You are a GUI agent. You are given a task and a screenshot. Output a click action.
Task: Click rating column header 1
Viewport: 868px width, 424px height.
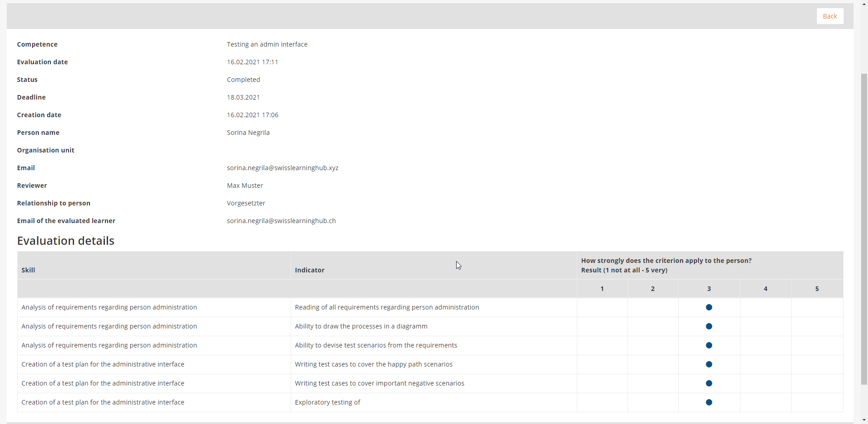(x=602, y=289)
